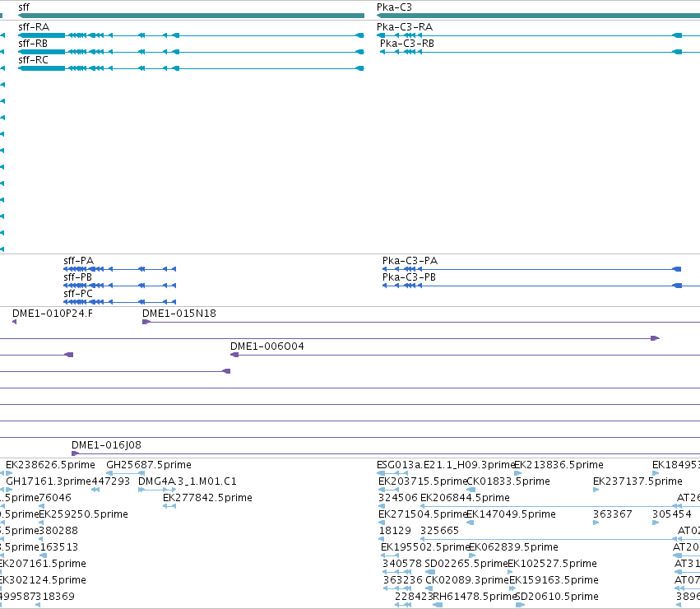The width and height of the screenshot is (700, 609).
Task: Select the 380288 EST label
Action: click(x=58, y=531)
